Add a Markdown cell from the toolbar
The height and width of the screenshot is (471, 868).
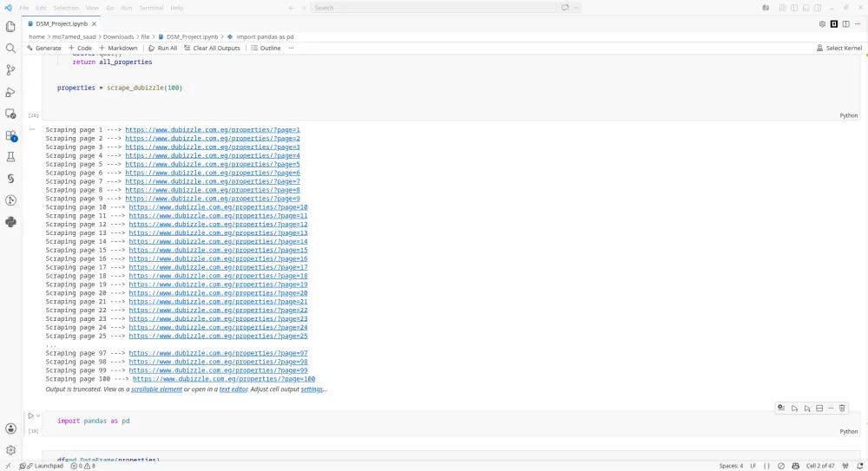(x=118, y=49)
